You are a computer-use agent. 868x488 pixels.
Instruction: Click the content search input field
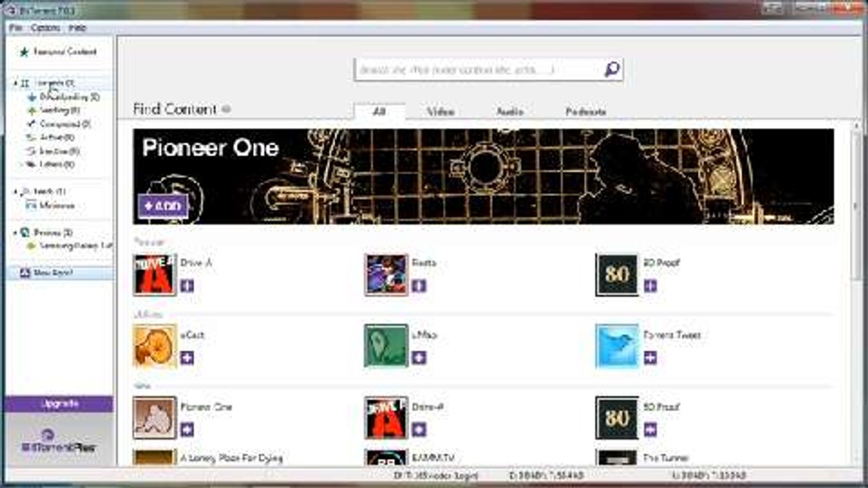click(475, 69)
